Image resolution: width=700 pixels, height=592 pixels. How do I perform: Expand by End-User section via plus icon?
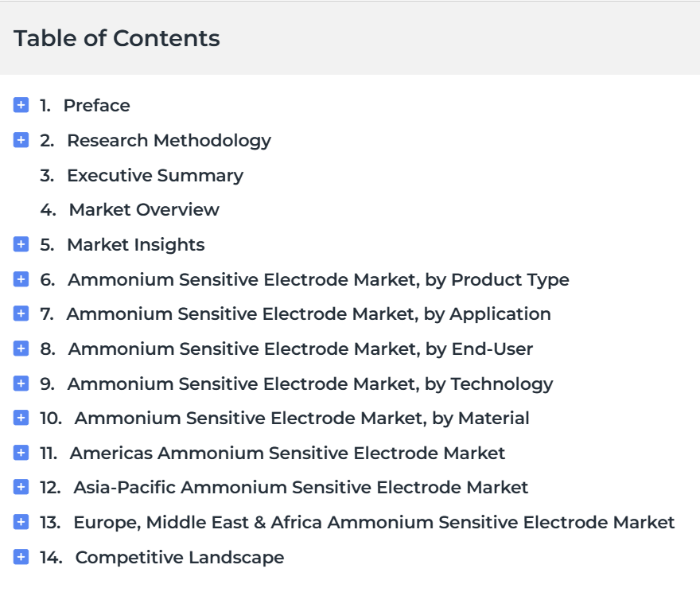21,349
